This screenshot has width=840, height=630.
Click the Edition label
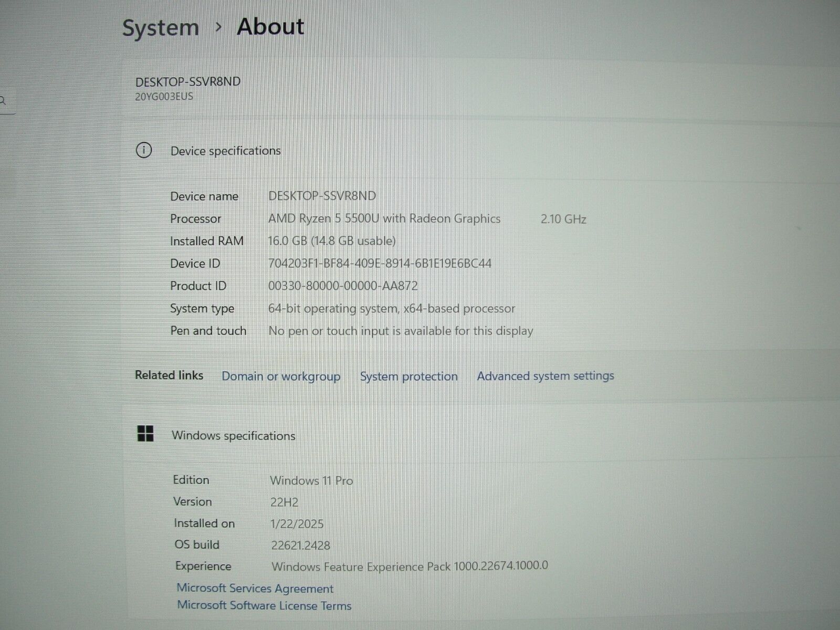coord(191,480)
